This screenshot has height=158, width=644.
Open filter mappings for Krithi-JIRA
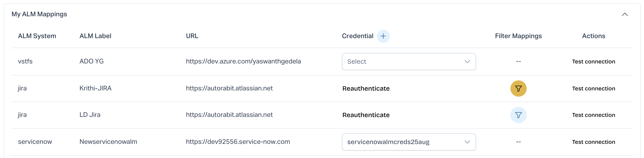[x=518, y=89]
